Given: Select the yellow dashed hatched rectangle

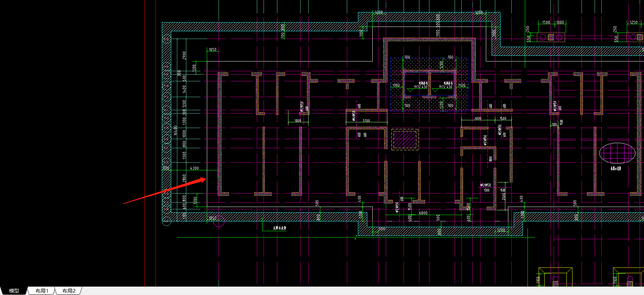Looking at the screenshot, I should tap(405, 139).
